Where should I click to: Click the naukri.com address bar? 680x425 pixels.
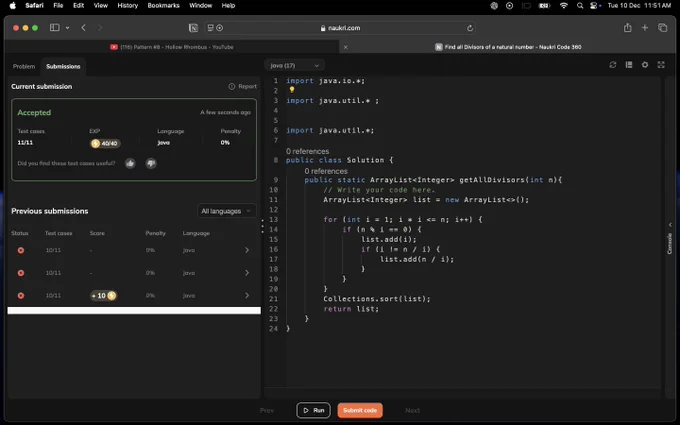(340, 28)
